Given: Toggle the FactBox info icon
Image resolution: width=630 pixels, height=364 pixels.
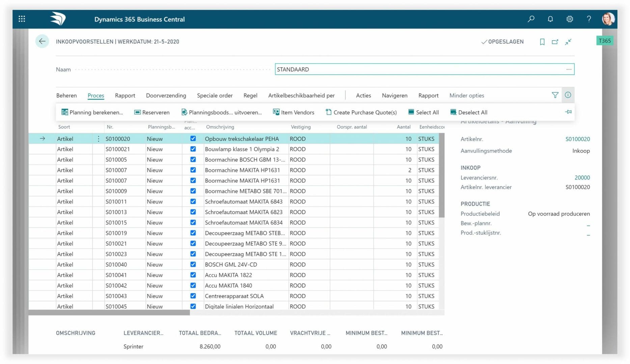Looking at the screenshot, I should pos(568,95).
